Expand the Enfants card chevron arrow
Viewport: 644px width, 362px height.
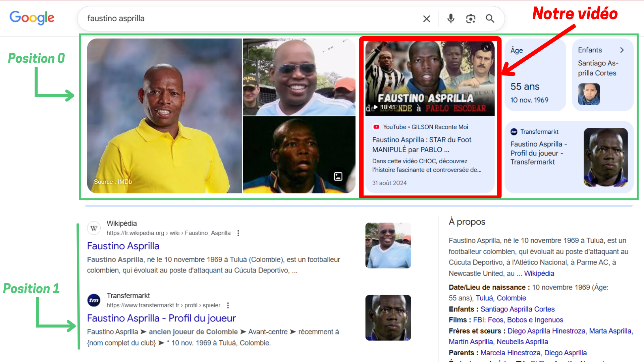pos(622,50)
